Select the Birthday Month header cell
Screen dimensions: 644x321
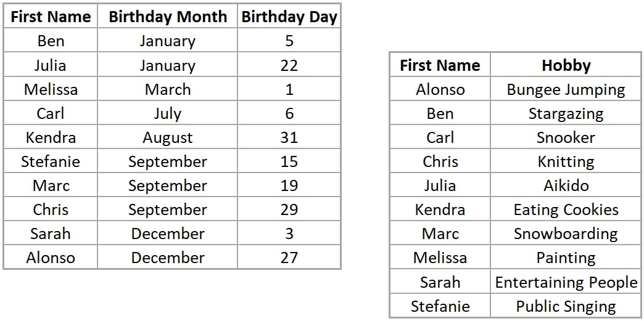point(168,17)
